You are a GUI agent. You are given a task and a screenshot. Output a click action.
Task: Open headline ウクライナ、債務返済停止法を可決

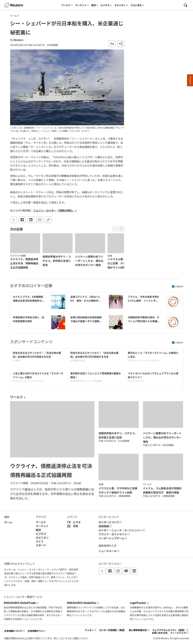[51, 471]
